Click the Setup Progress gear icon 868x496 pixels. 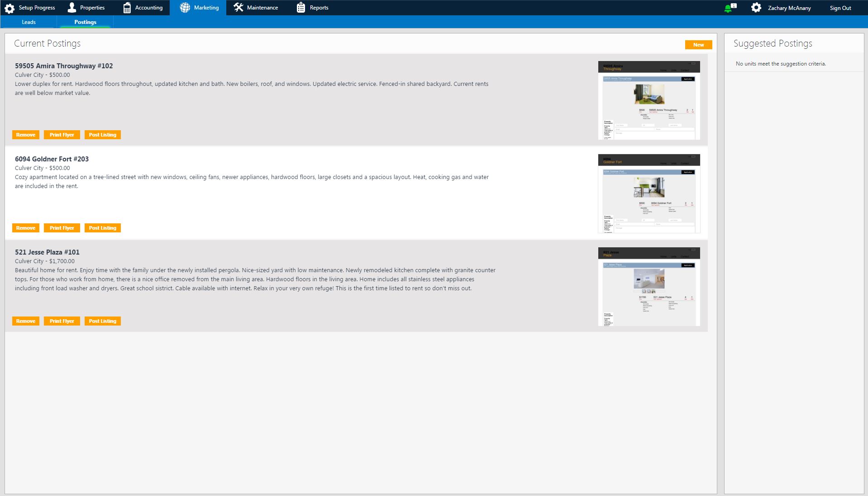(10, 8)
